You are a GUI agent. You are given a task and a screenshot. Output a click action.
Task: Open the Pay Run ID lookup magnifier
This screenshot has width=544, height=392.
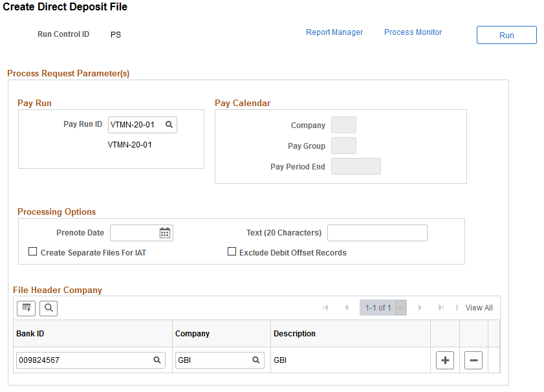coord(169,125)
